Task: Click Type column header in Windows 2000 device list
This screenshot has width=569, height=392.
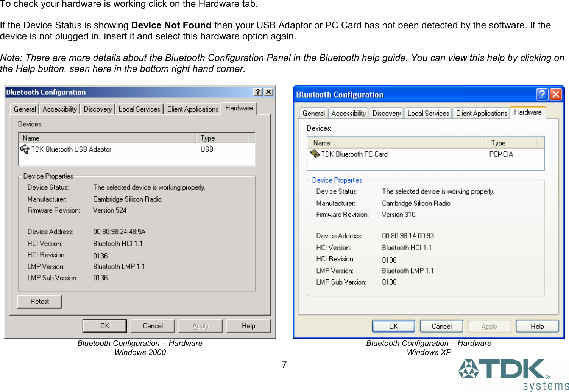Action: (222, 138)
